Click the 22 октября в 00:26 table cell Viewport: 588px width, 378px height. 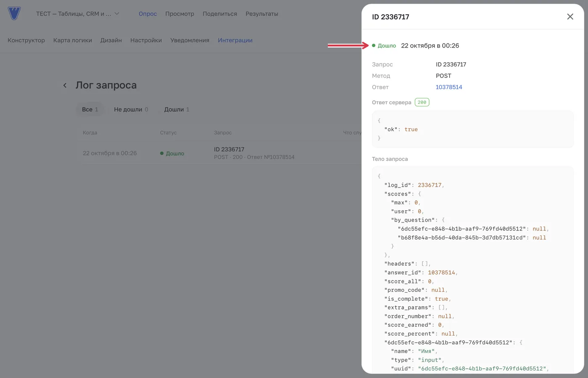(x=110, y=153)
